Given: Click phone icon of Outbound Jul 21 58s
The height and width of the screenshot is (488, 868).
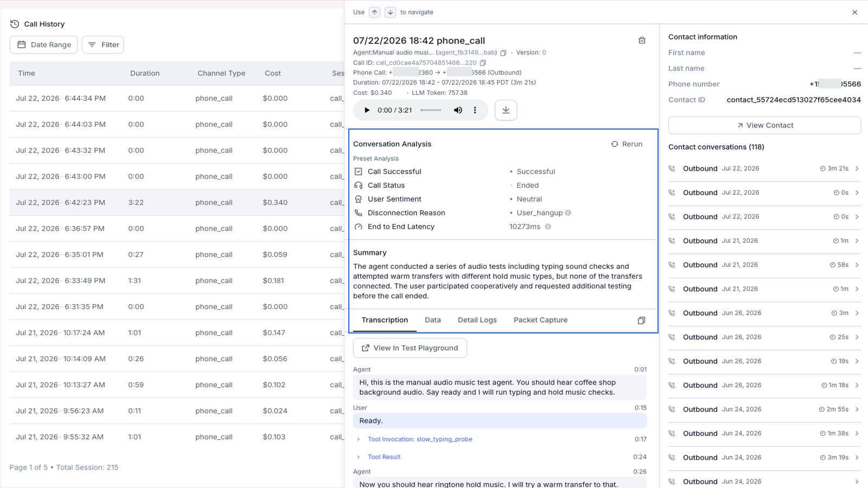Looking at the screenshot, I should tap(672, 265).
